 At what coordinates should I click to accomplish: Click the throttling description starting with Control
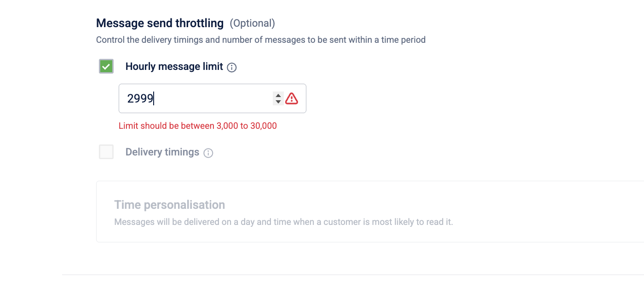click(x=261, y=40)
